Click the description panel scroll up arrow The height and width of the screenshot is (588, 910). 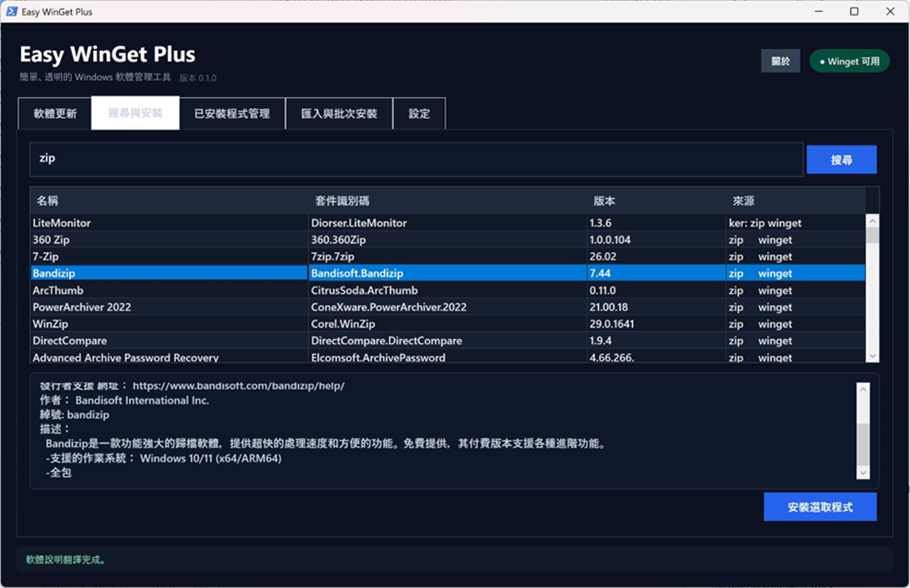click(863, 389)
